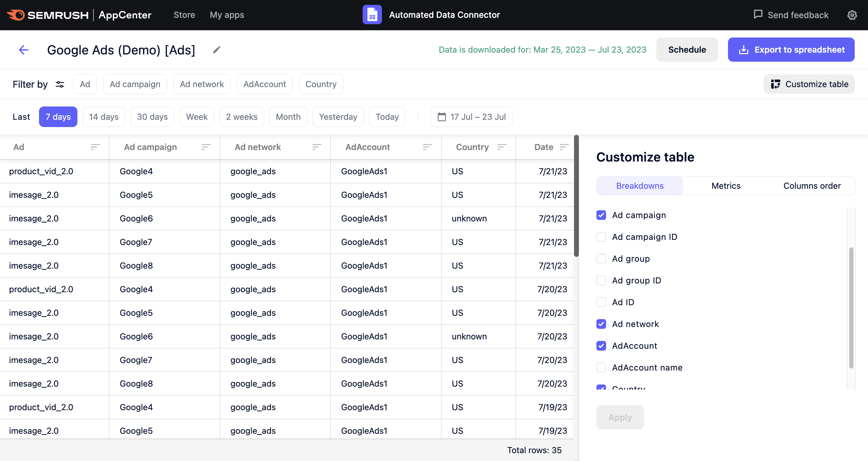Click the Schedule button

click(687, 49)
